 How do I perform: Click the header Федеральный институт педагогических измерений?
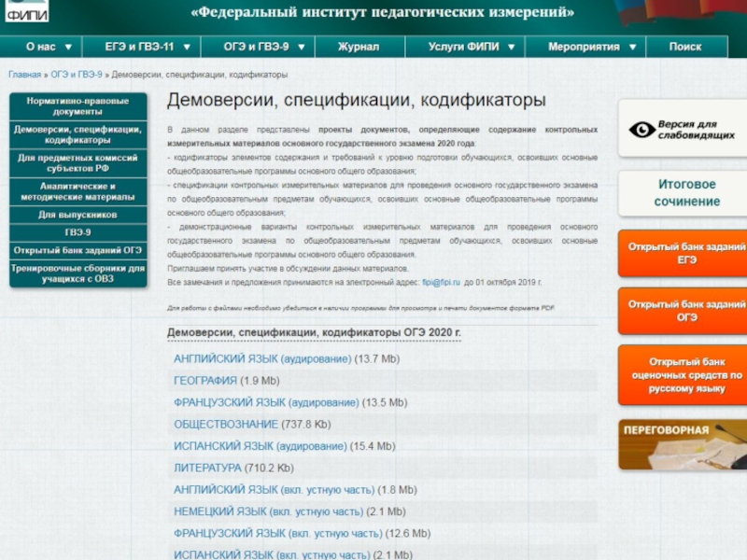click(x=383, y=12)
